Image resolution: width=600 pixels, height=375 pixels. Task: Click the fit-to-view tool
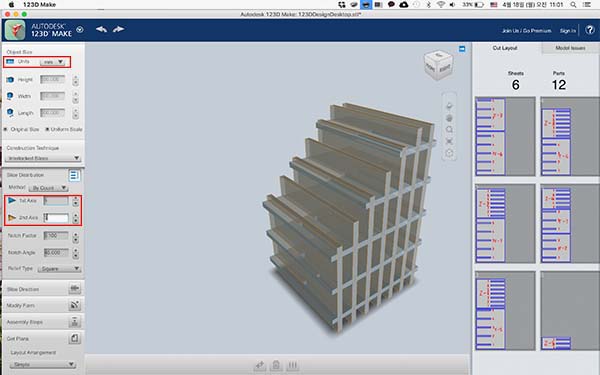coord(449,141)
